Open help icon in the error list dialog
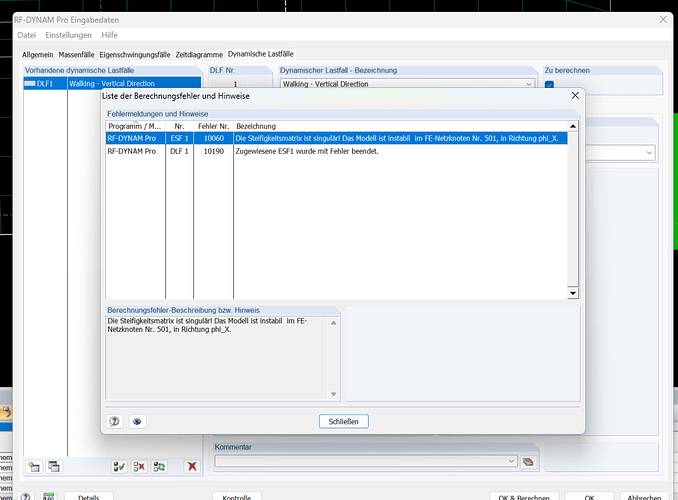 (x=115, y=421)
